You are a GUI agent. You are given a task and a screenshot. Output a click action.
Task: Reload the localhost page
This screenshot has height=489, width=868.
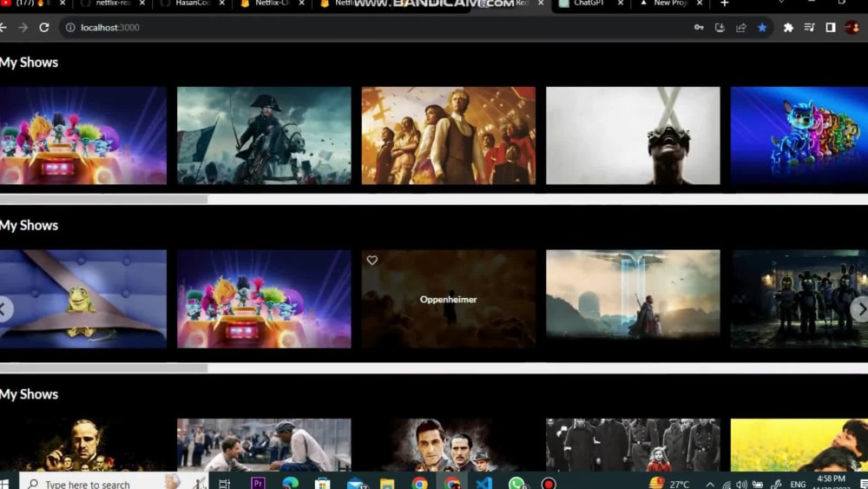pos(44,27)
